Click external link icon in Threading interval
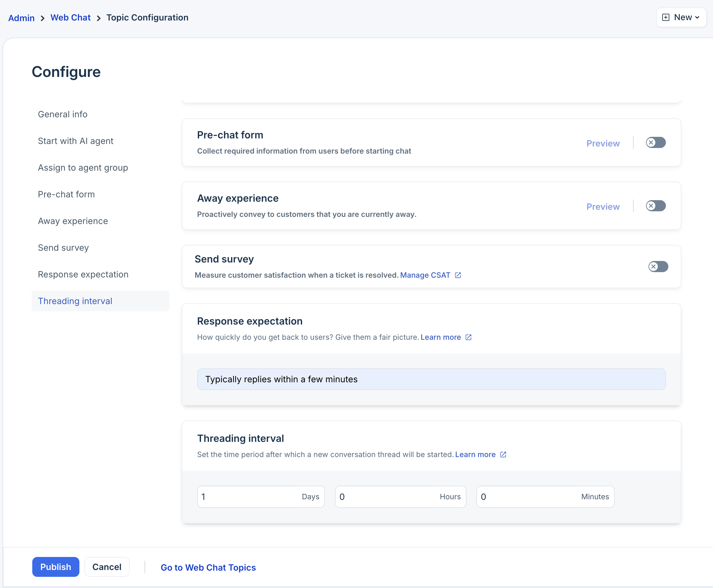Screen dimensions: 713x588 (503, 455)
